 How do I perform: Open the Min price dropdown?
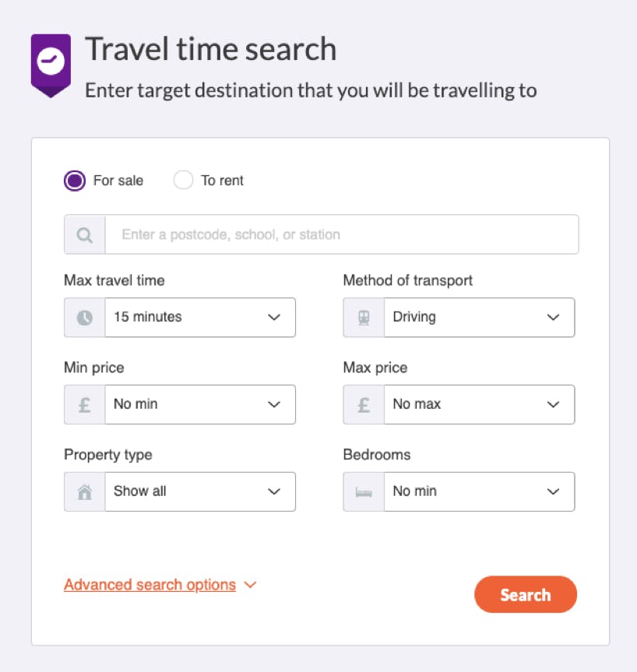(200, 404)
